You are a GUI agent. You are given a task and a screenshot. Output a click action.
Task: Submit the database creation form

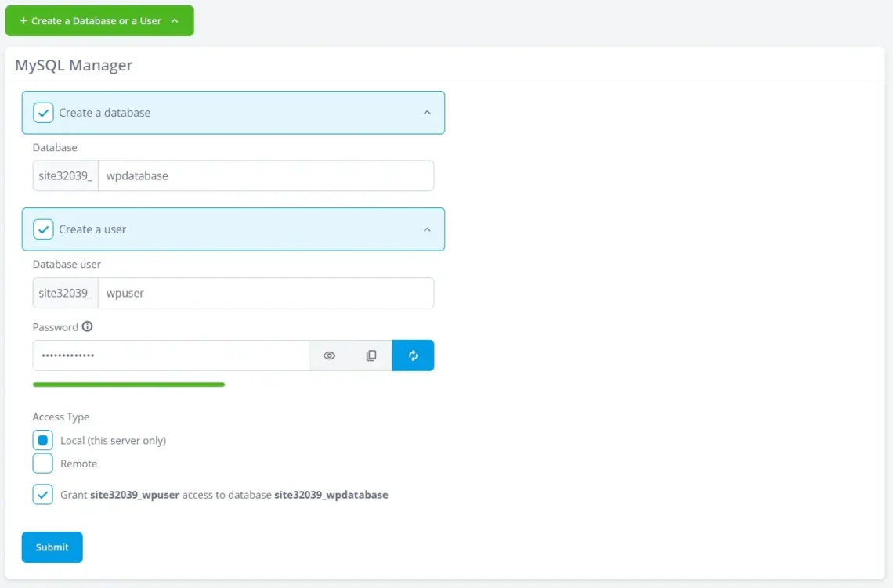[x=52, y=547]
